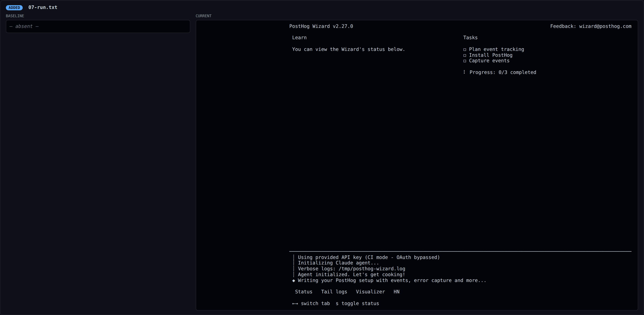This screenshot has width=644, height=315.
Task: Click the diamond marker beside Writing your PostHog setup
Action: pyautogui.click(x=293, y=280)
